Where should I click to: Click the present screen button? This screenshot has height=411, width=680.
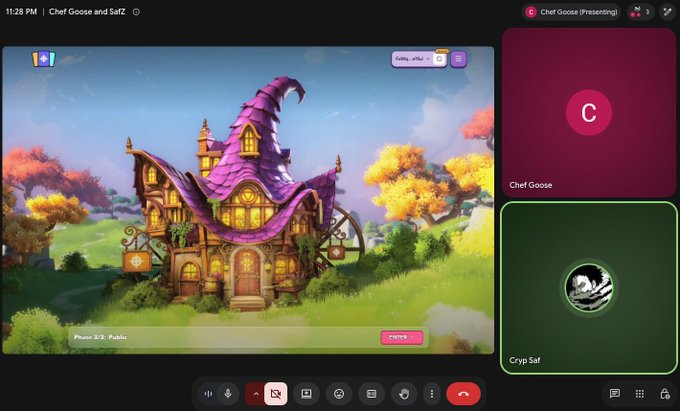click(307, 394)
